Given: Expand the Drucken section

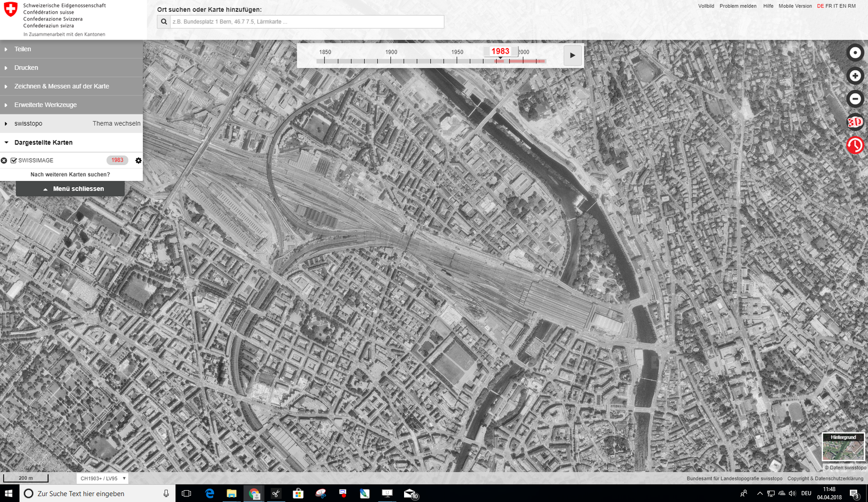Looking at the screenshot, I should tap(26, 68).
